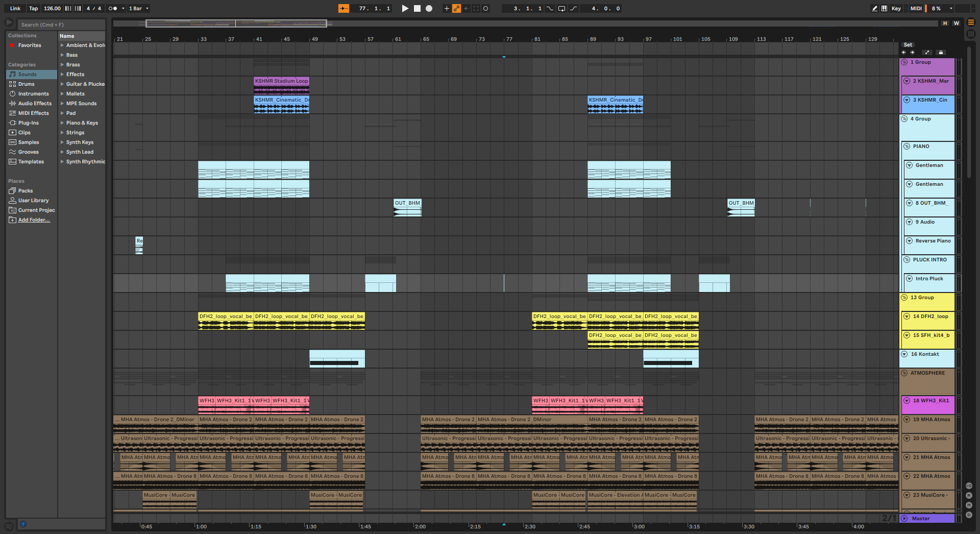Jump to previous locator arrow
Image resolution: width=980 pixels, height=534 pixels.
[903, 52]
